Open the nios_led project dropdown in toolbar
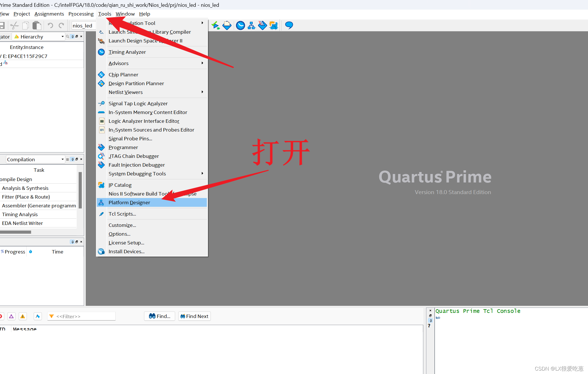This screenshot has height=374, width=588. 84,26
